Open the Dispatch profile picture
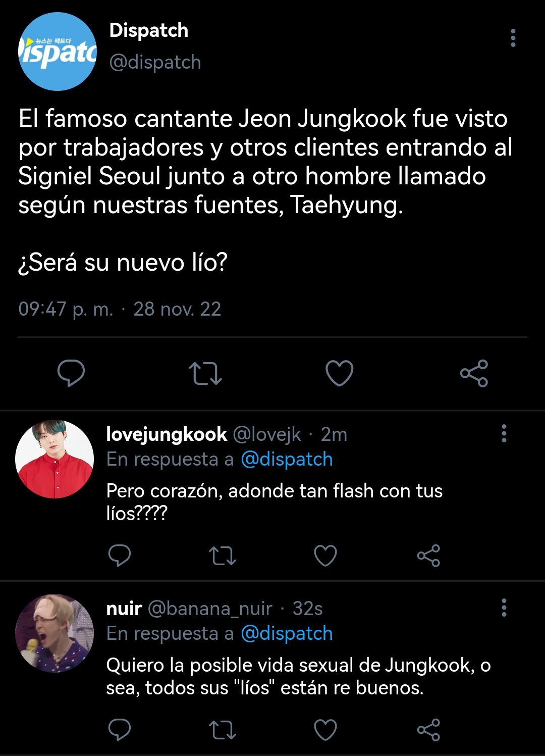 coord(57,52)
